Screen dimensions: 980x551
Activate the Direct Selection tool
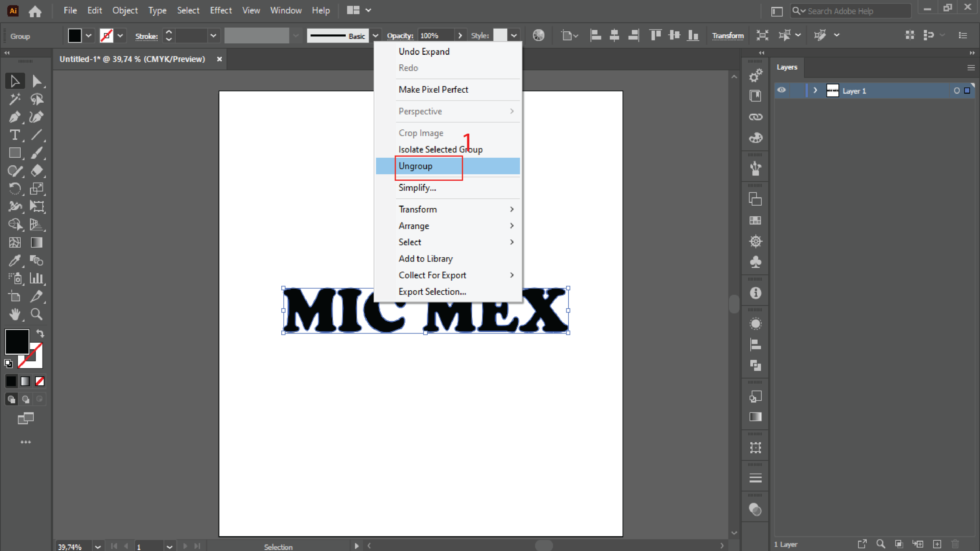pyautogui.click(x=37, y=81)
